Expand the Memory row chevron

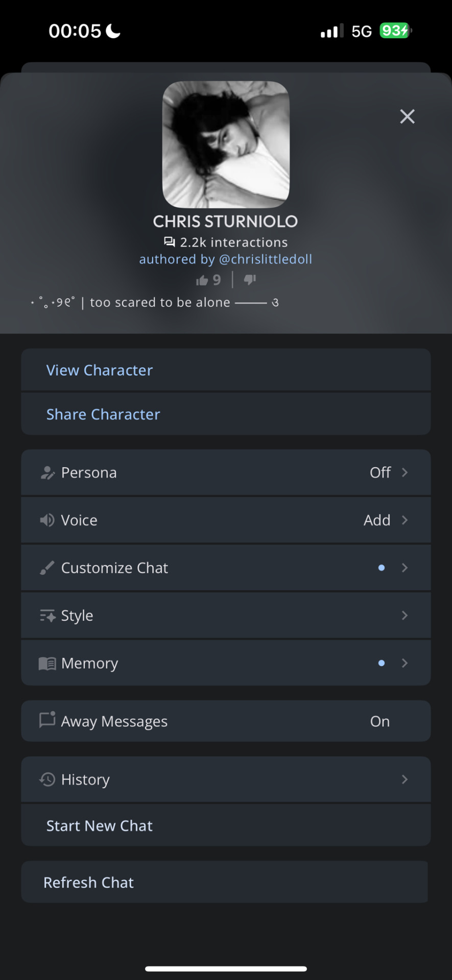tap(405, 663)
